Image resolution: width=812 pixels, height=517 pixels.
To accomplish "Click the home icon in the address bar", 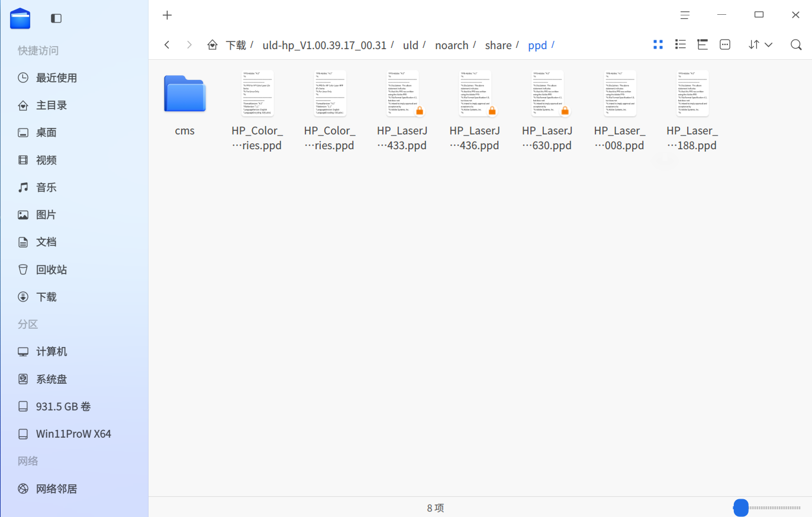I will click(212, 45).
